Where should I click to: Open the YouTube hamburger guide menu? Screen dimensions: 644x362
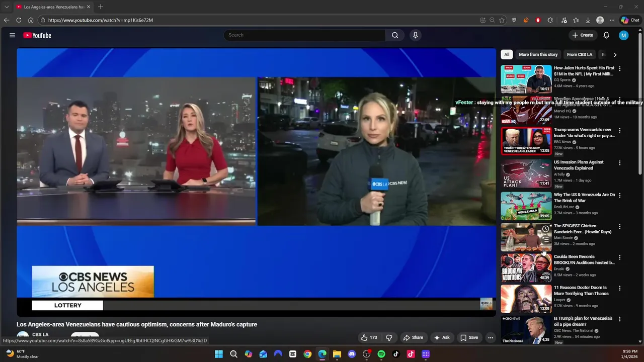[12, 35]
